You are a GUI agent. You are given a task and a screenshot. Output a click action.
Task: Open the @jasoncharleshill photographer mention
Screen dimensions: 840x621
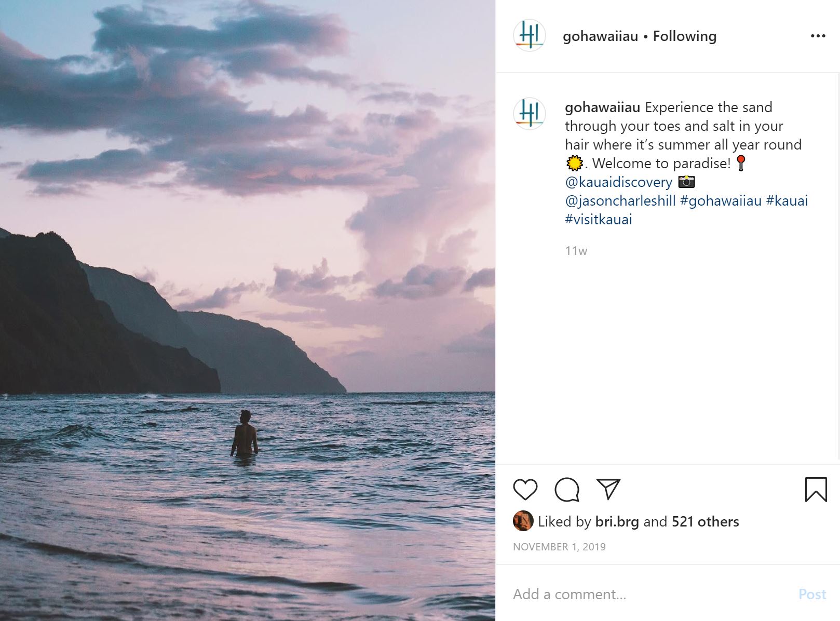pyautogui.click(x=620, y=200)
